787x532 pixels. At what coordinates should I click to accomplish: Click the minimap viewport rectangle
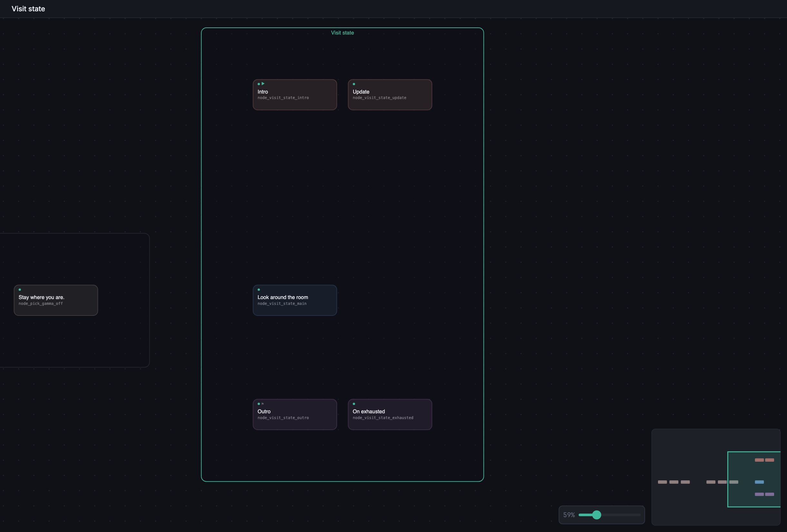tap(754, 479)
